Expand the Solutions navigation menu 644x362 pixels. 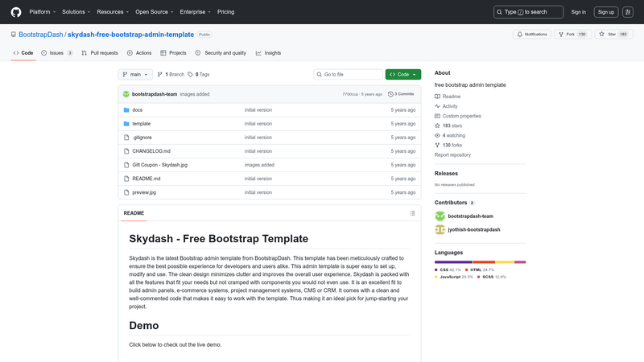point(76,12)
